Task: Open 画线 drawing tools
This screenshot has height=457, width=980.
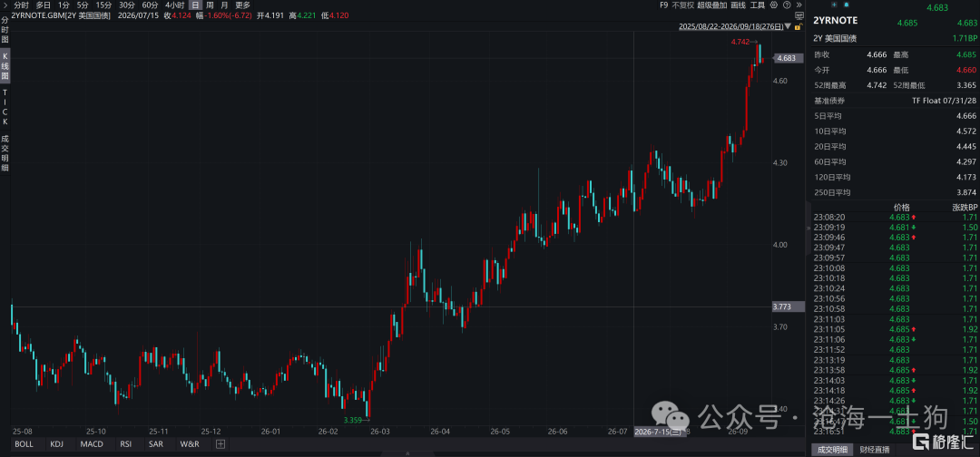Action: 738,5
